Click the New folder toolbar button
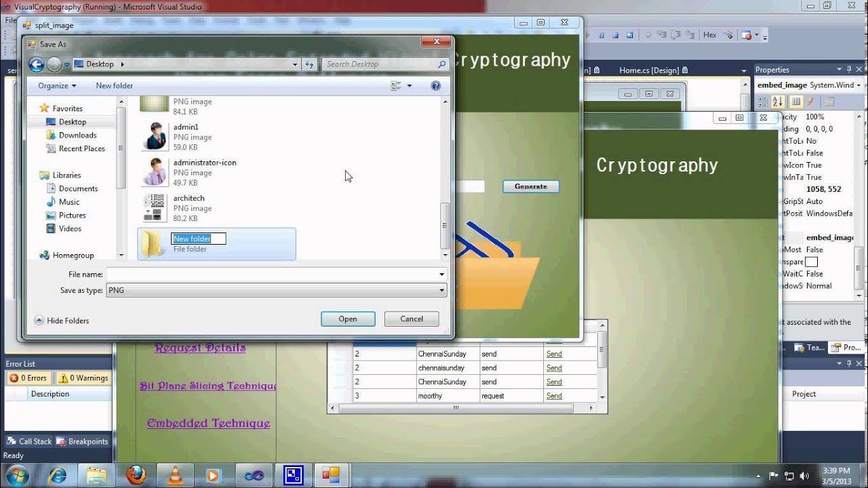This screenshot has width=868, height=488. pos(115,85)
